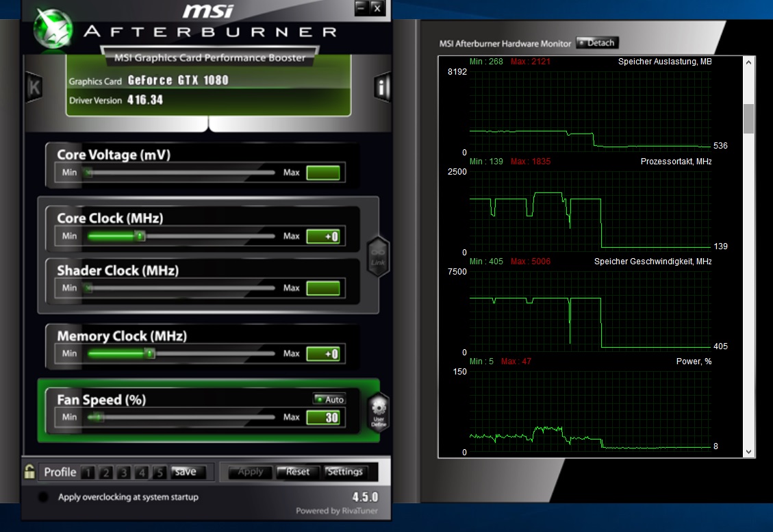773x532 pixels.
Task: Toggle the profile lock padlock icon
Action: (29, 472)
